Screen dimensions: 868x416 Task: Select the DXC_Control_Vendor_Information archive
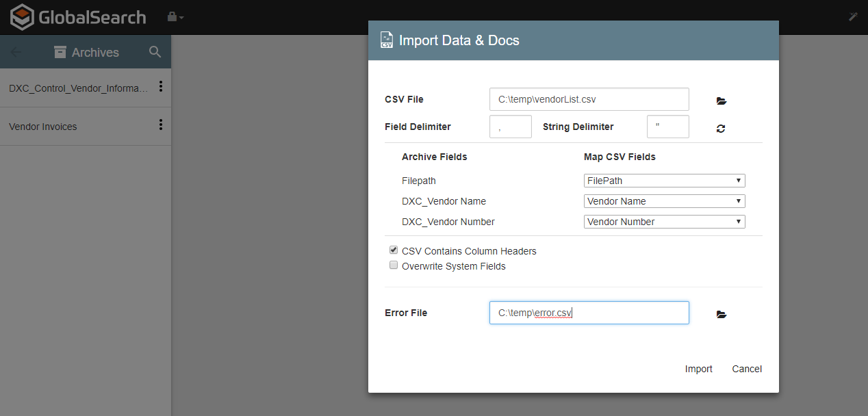pyautogui.click(x=78, y=88)
